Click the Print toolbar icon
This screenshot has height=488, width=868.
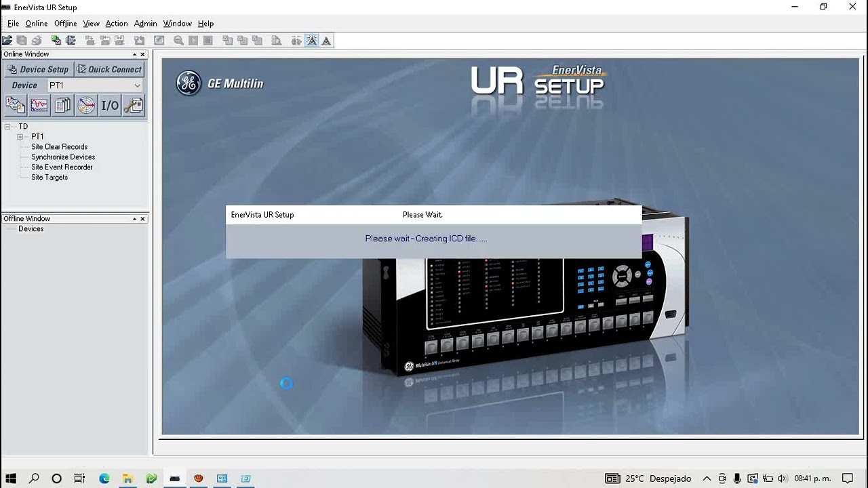click(37, 41)
